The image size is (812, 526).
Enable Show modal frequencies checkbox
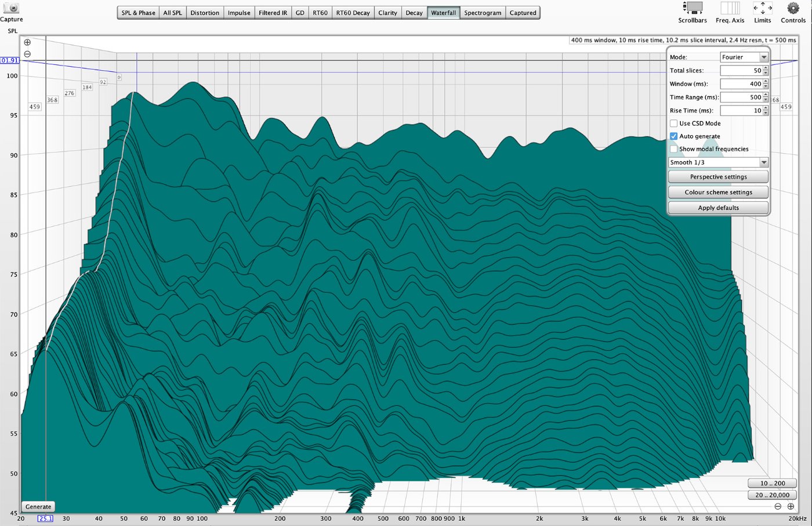[673, 149]
